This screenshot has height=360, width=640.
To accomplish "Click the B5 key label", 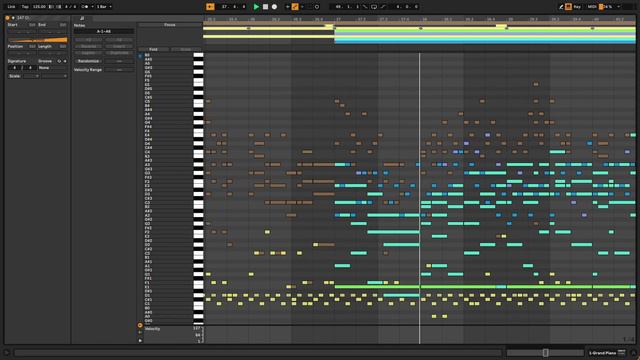I will [147, 55].
